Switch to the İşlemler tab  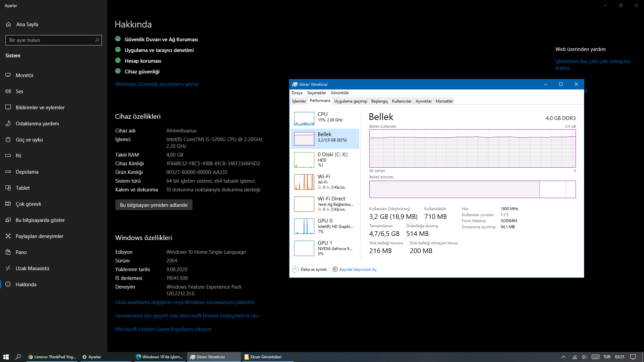click(x=299, y=101)
